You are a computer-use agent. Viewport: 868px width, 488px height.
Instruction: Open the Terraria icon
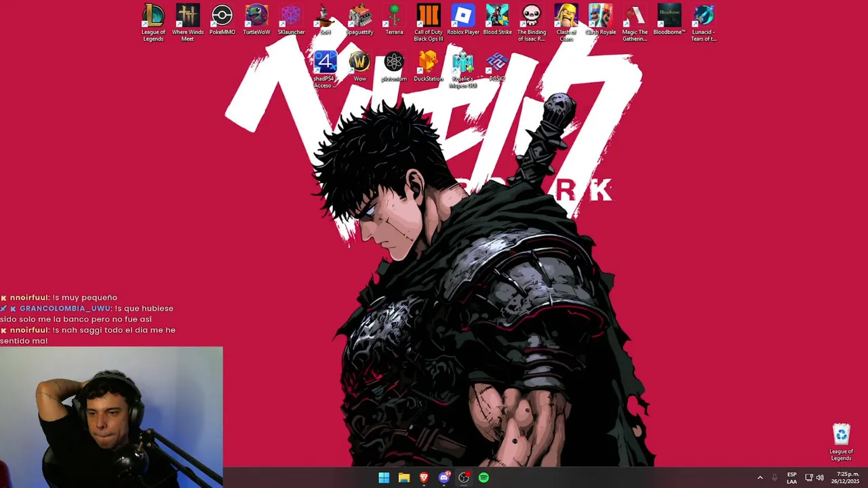(394, 20)
